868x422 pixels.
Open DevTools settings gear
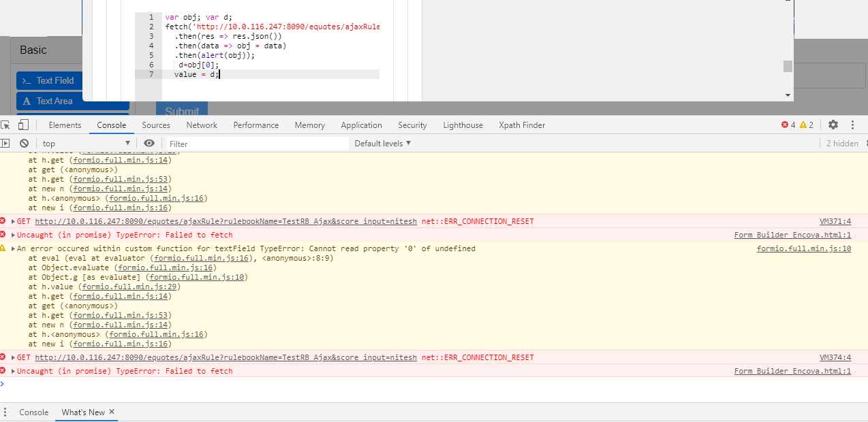833,125
